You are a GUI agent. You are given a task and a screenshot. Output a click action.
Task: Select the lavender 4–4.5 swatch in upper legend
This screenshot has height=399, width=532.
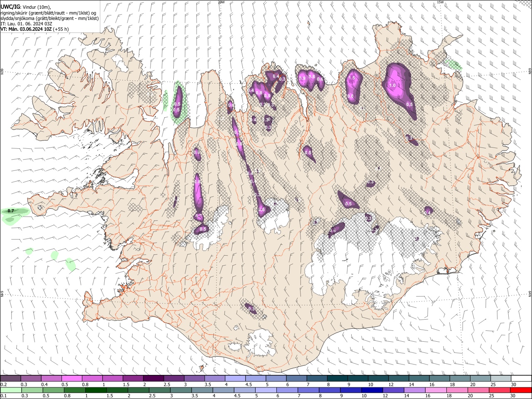click(235, 378)
